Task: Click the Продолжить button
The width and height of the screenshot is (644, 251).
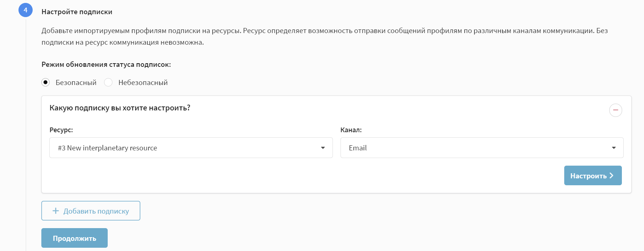Action: pos(74,238)
